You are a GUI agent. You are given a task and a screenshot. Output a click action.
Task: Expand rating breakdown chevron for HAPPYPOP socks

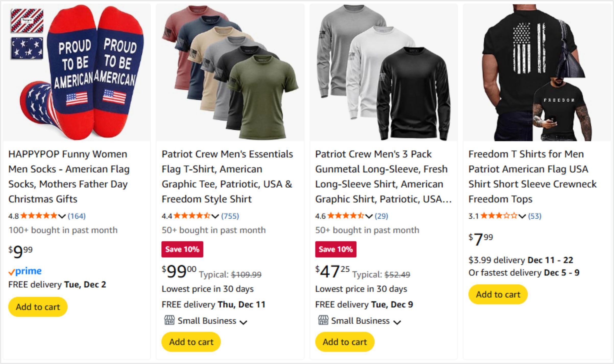[x=62, y=216]
